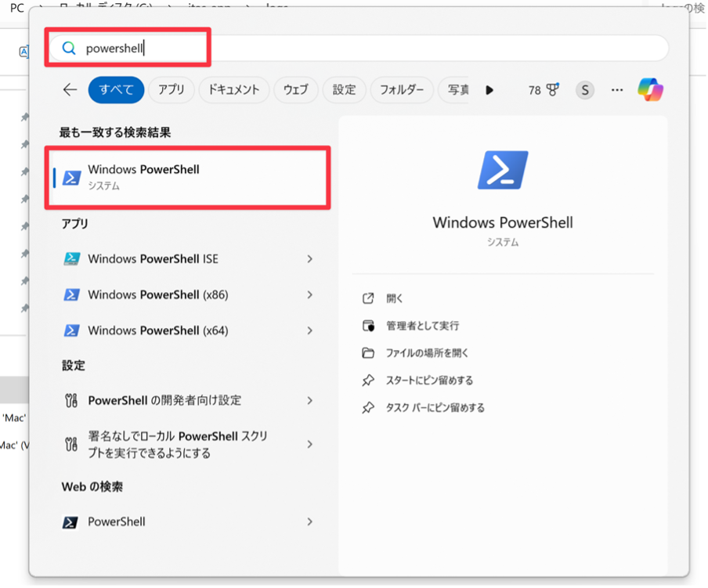
Task: Click the powershell search text field
Action: click(x=359, y=48)
